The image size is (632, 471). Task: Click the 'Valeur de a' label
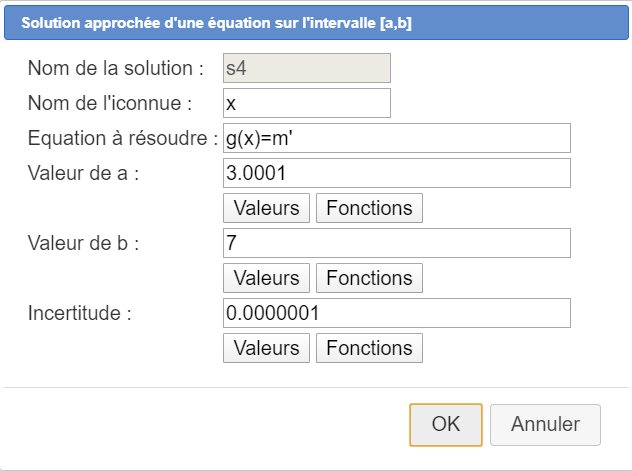tap(83, 173)
